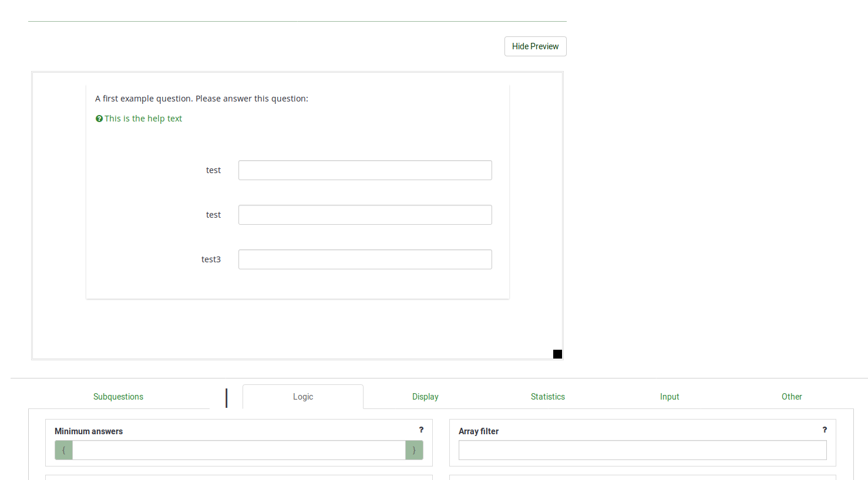This screenshot has height=480, width=868.
Task: Open the Other tab
Action: click(x=792, y=397)
